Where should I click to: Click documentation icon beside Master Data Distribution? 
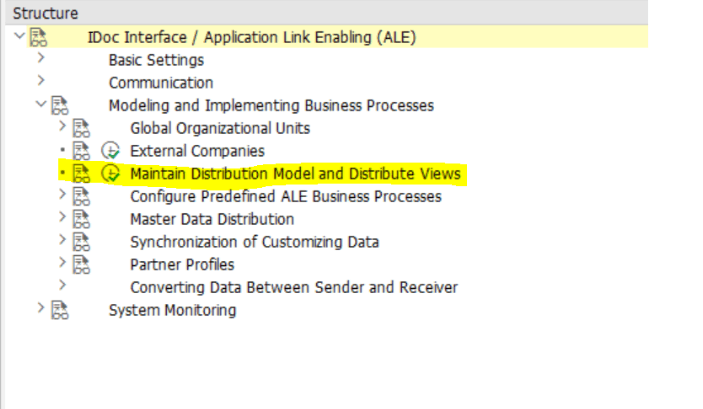tap(81, 219)
